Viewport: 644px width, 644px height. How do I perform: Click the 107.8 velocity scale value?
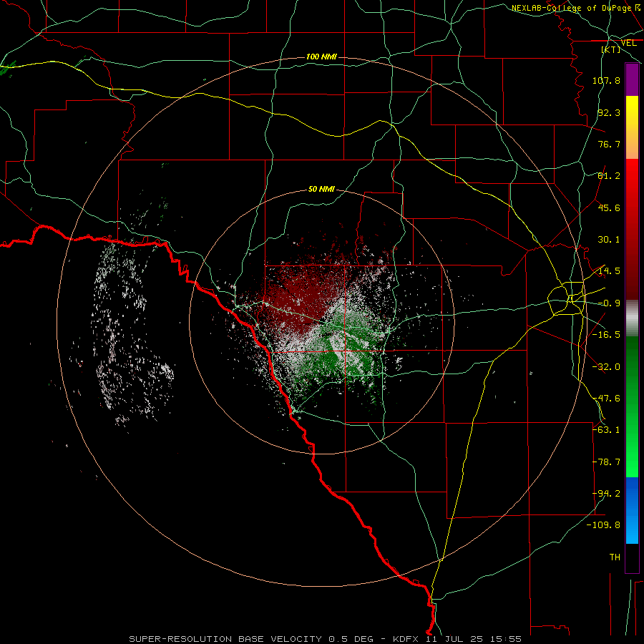606,80
